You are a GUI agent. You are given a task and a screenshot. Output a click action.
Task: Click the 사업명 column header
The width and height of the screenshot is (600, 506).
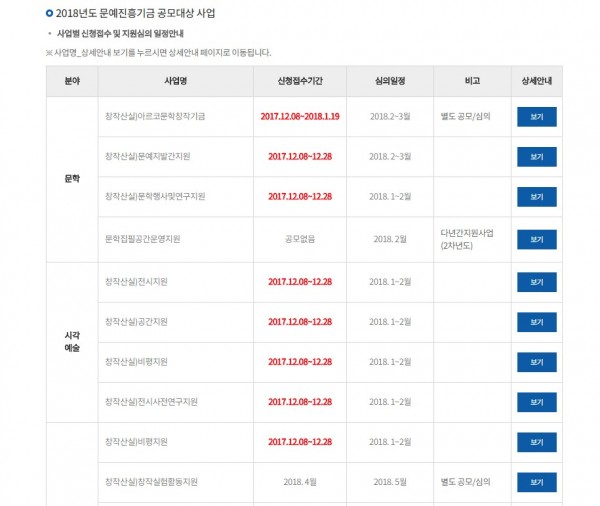click(176, 81)
